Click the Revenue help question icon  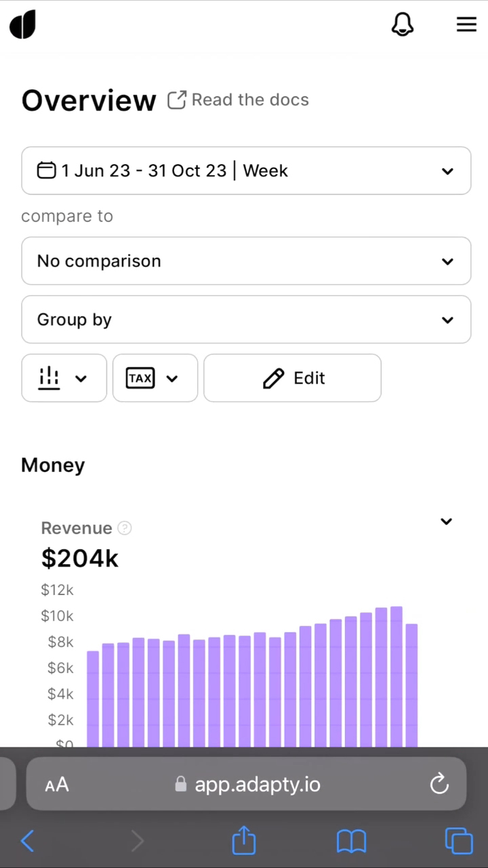(125, 528)
